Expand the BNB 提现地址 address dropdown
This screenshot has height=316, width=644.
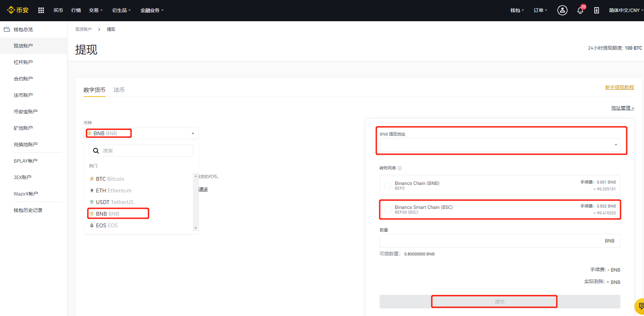tap(500, 145)
